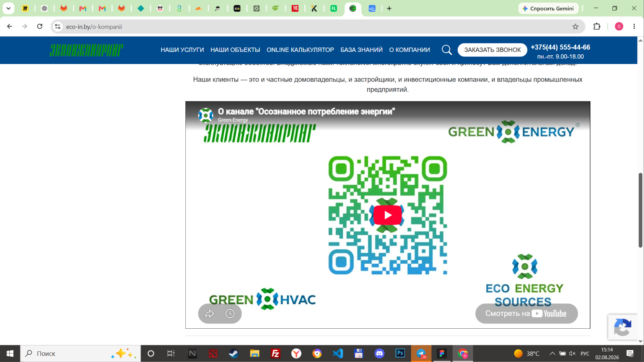Click the site search magnifier icon
Image resolution: width=644 pixels, height=362 pixels.
447,50
